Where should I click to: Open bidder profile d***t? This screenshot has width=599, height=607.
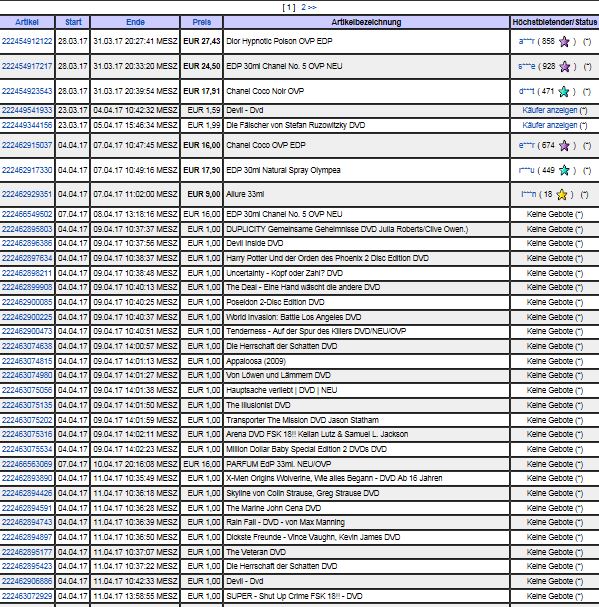point(527,91)
